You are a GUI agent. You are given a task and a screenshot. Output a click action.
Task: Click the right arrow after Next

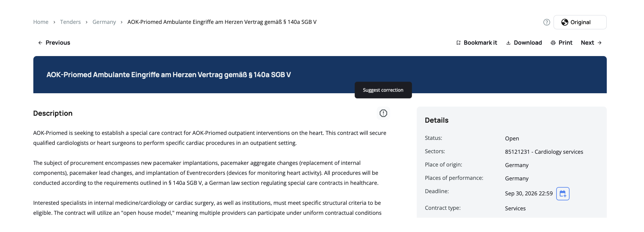[x=600, y=43]
